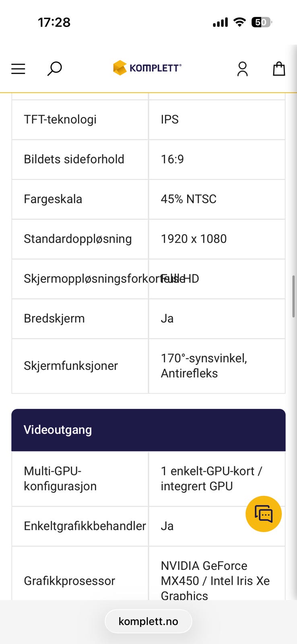The height and width of the screenshot is (644, 297).
Task: Open the yellow live chat bubble
Action: [264, 514]
